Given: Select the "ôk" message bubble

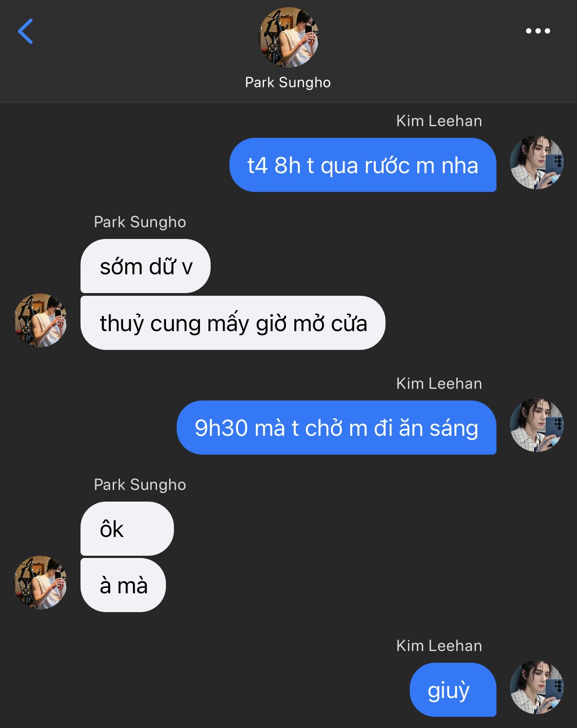Looking at the screenshot, I should pyautogui.click(x=127, y=529).
